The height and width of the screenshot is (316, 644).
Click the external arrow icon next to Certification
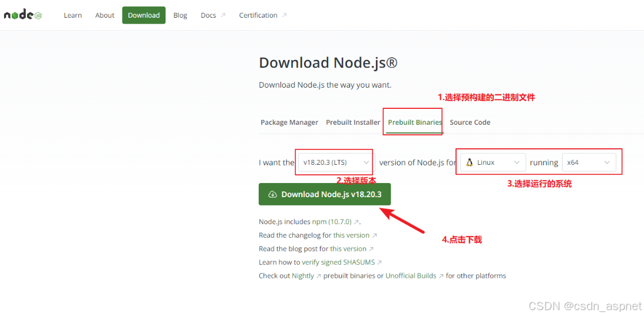pos(284,15)
